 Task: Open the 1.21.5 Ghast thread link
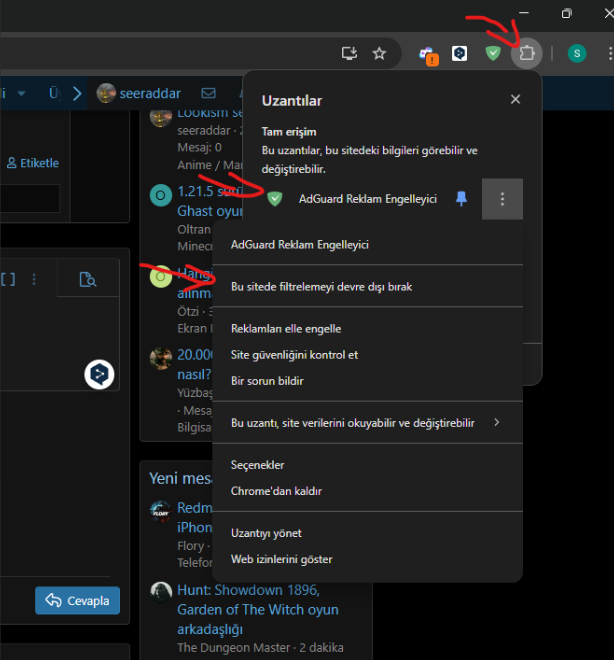point(210,201)
